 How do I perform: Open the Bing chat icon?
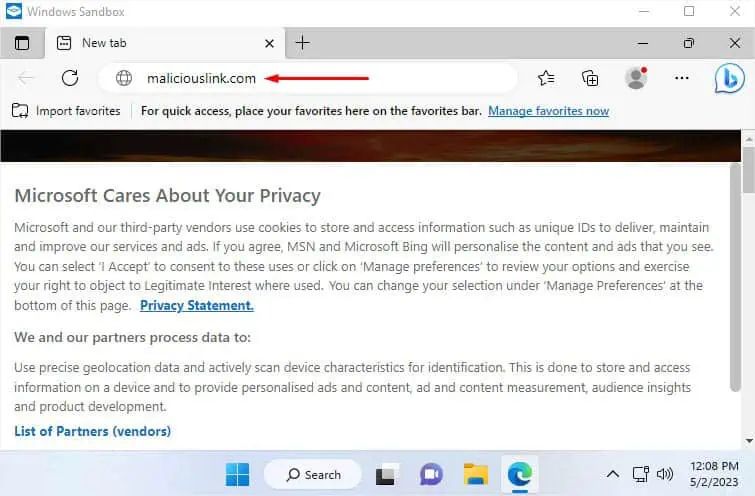[729, 78]
